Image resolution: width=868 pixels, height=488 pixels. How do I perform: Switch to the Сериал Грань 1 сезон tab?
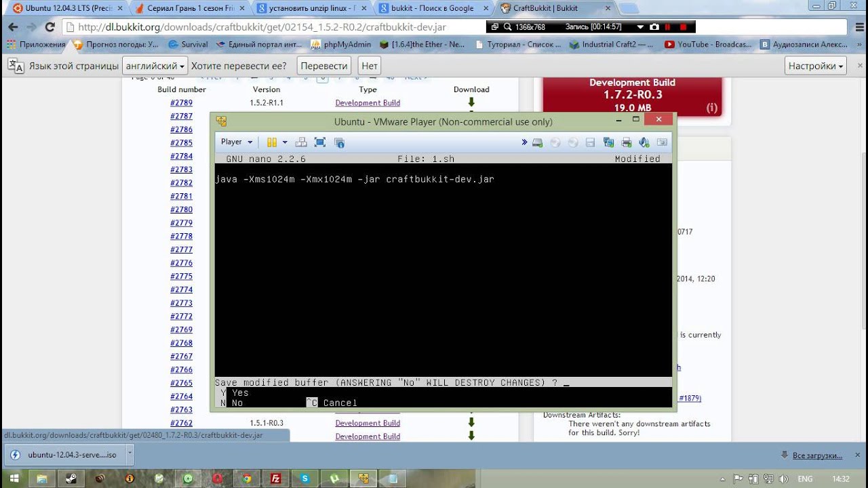click(x=190, y=8)
